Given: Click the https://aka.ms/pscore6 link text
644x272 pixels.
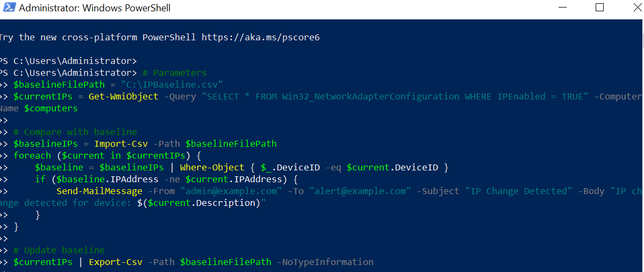Looking at the screenshot, I should (x=261, y=38).
